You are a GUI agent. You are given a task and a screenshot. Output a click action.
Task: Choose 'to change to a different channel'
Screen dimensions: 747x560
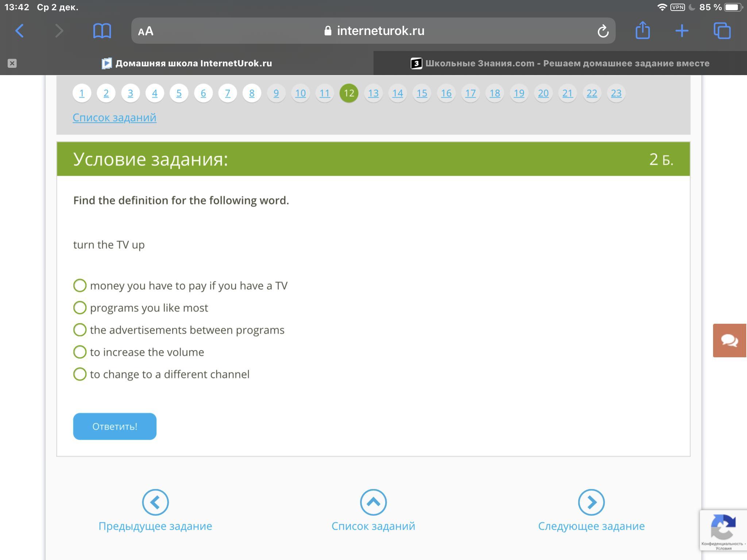coord(80,374)
